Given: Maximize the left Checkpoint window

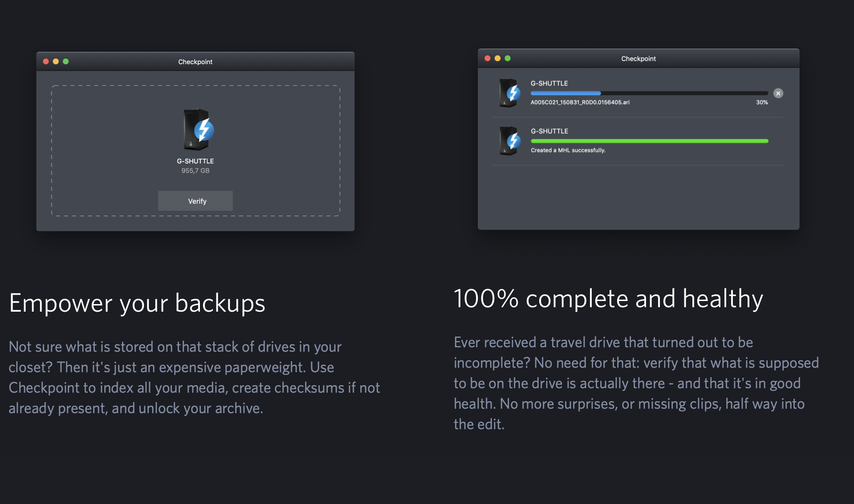Looking at the screenshot, I should [x=66, y=61].
